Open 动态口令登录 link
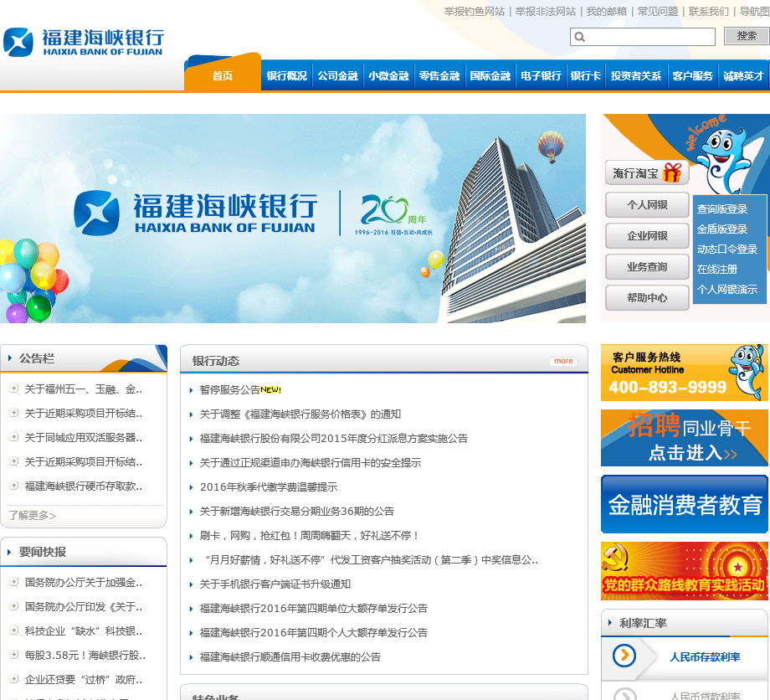 [x=726, y=249]
